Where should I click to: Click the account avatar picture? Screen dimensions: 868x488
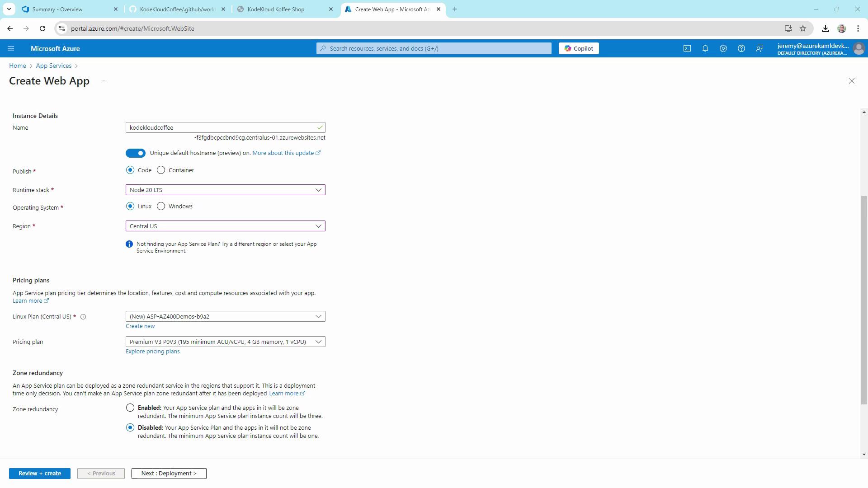click(858, 48)
